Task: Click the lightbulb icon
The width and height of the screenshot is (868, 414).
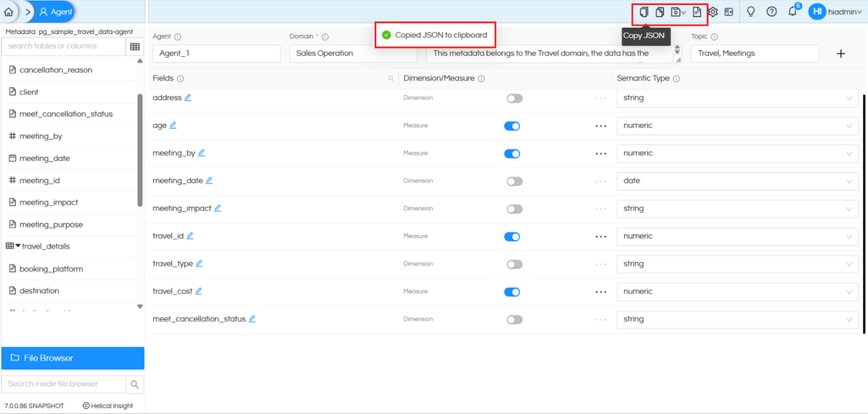Action: coord(751,12)
